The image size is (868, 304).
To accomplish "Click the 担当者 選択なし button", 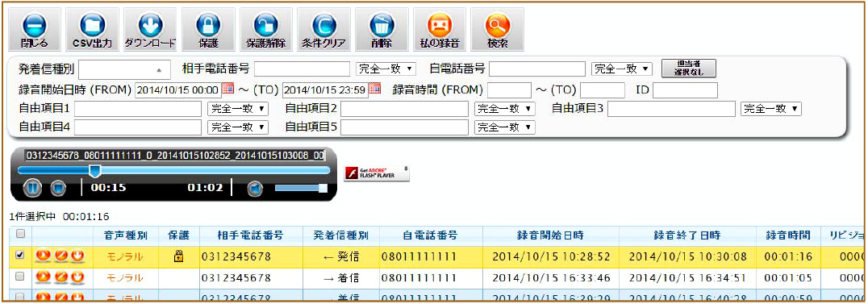I will 689,68.
